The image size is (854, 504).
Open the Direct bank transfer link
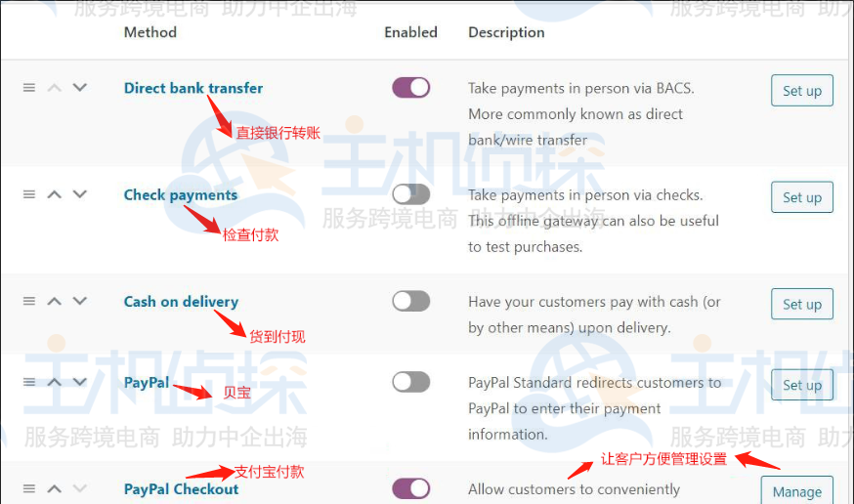[x=193, y=88]
